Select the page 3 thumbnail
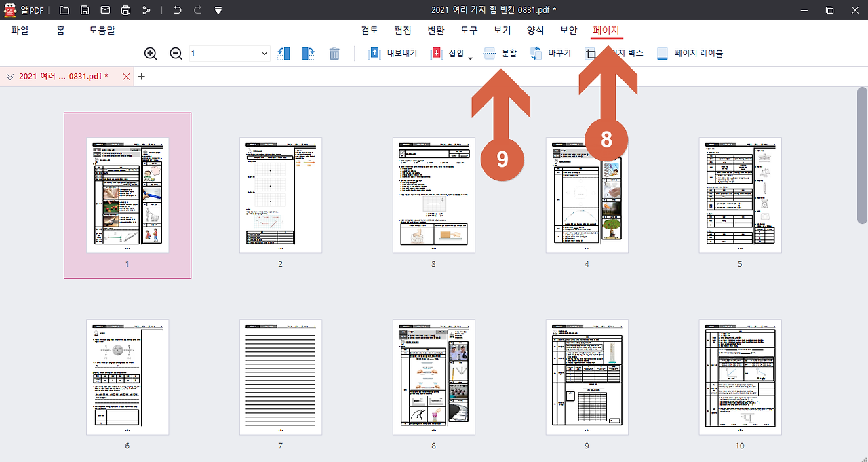The image size is (868, 462). tap(434, 195)
